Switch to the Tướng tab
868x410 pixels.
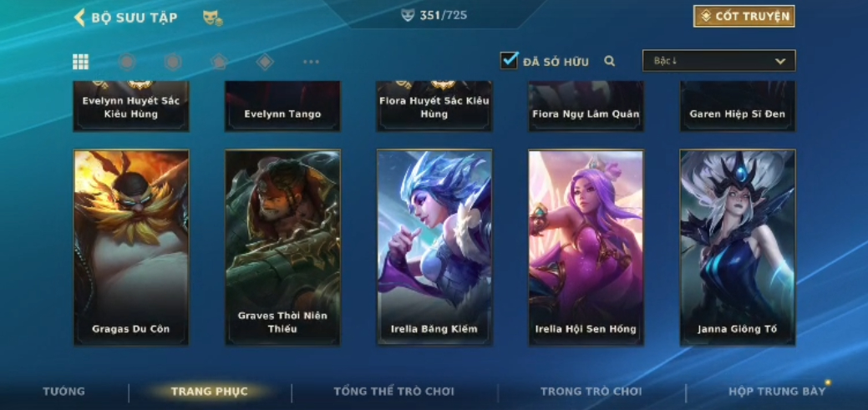tap(64, 391)
